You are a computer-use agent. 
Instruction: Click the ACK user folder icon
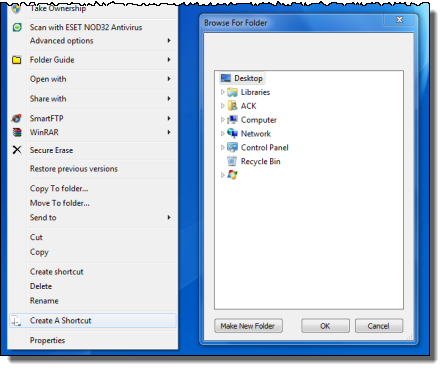[232, 106]
